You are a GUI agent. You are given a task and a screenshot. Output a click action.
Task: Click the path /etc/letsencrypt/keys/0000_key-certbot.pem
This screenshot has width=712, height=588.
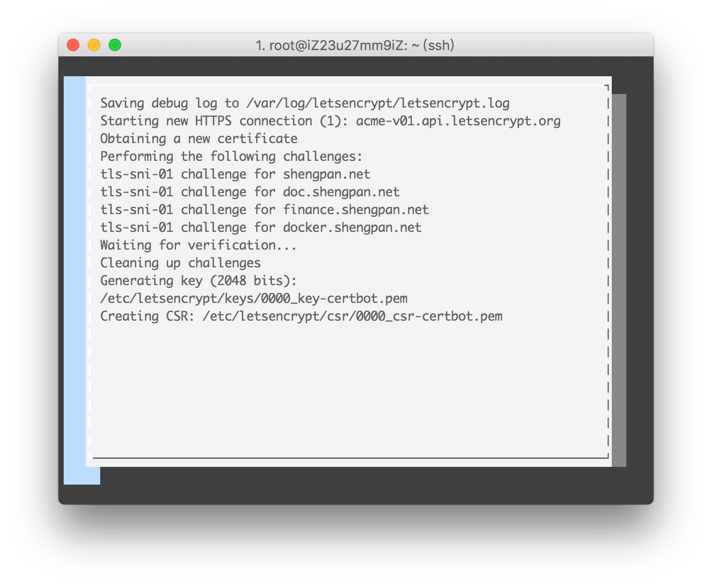point(254,299)
